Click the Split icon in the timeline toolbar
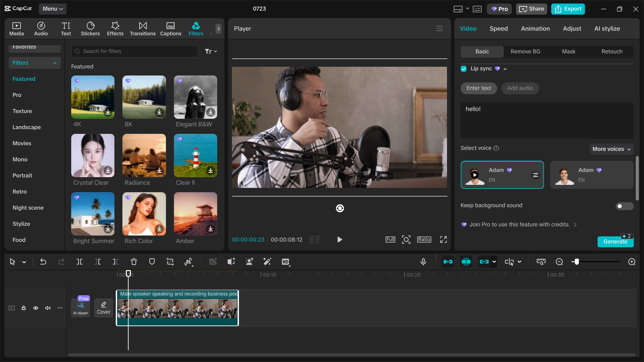This screenshot has width=644, height=362. tap(79, 262)
